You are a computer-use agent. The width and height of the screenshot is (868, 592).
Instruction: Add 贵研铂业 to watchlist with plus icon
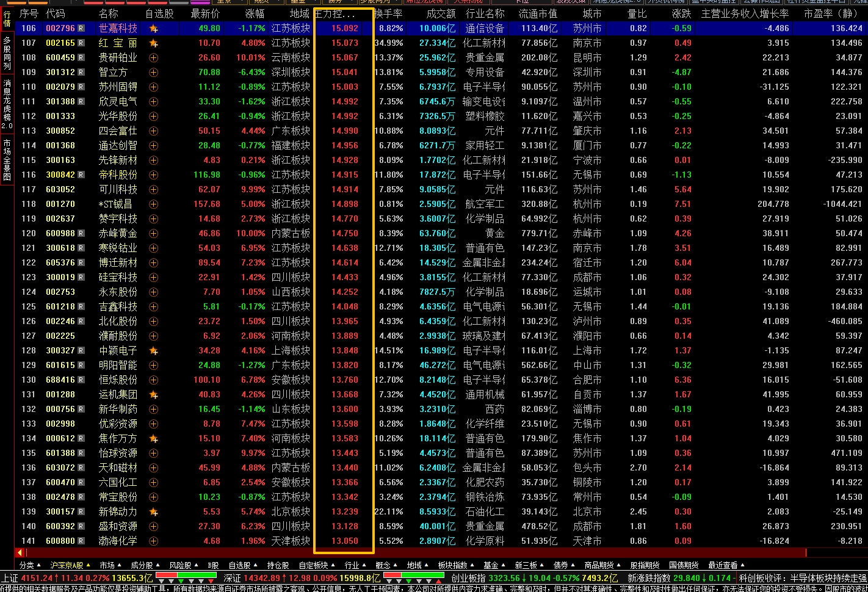coord(153,57)
